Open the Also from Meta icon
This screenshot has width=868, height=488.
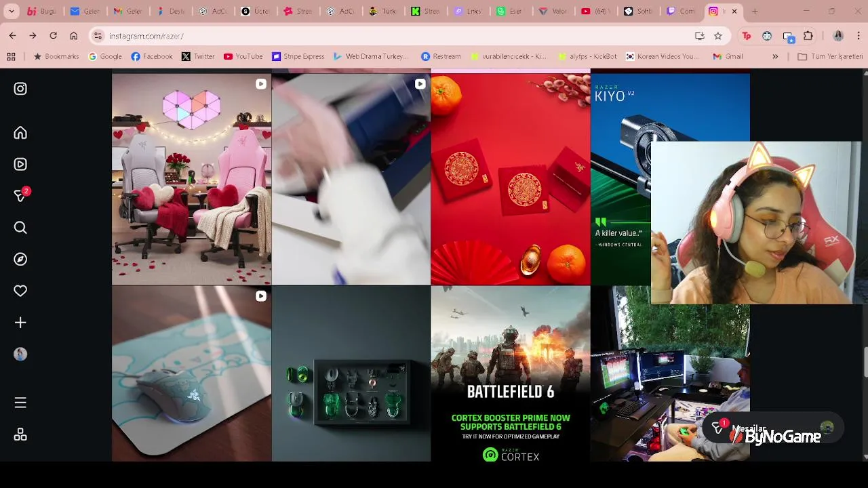click(x=20, y=434)
